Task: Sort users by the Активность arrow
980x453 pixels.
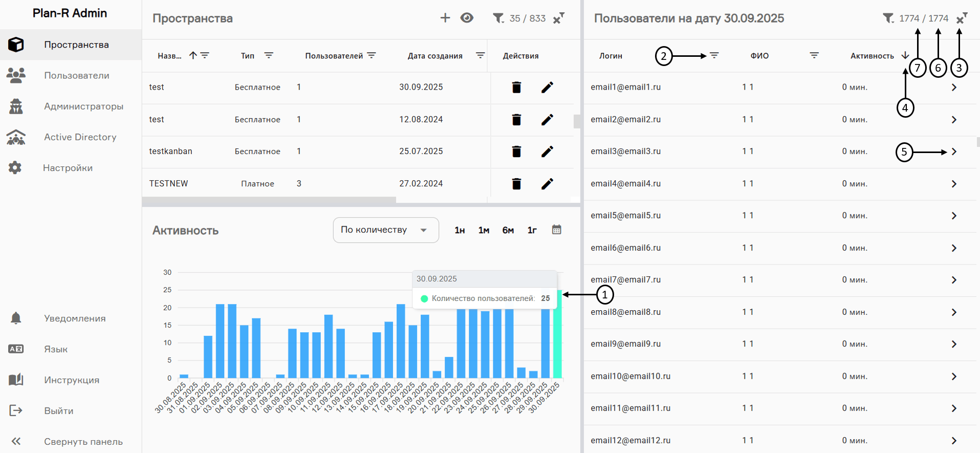Action: [905, 55]
